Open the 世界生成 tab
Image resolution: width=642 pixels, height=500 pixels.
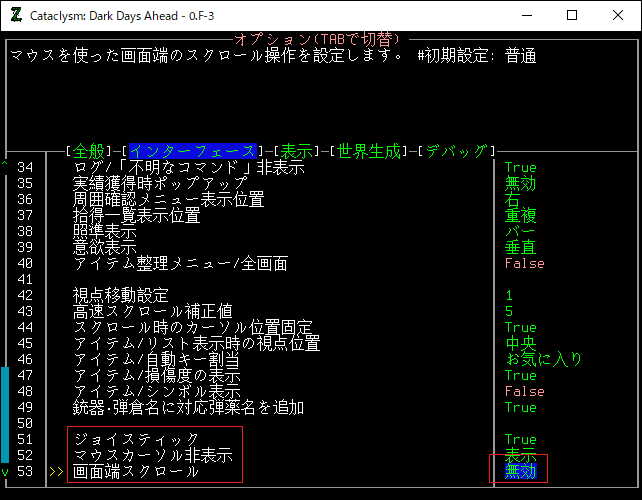tap(368, 151)
